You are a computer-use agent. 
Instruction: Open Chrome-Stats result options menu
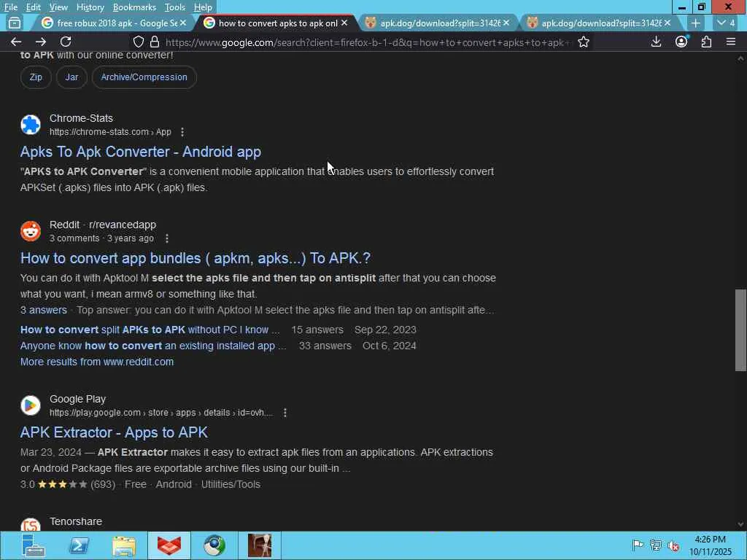(x=182, y=132)
